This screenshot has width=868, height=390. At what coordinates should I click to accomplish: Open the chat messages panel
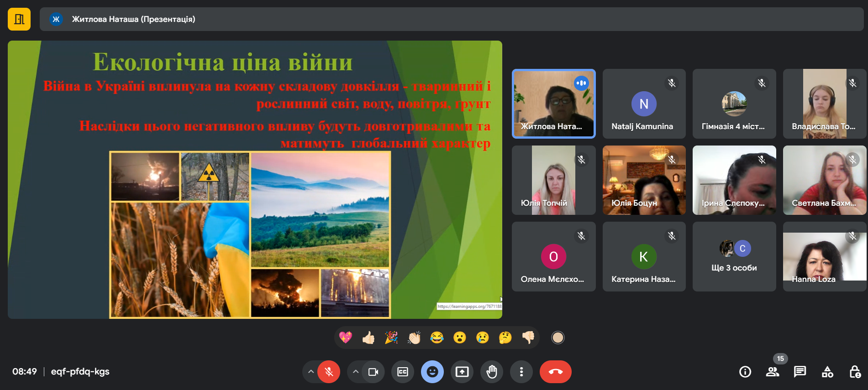click(x=800, y=372)
